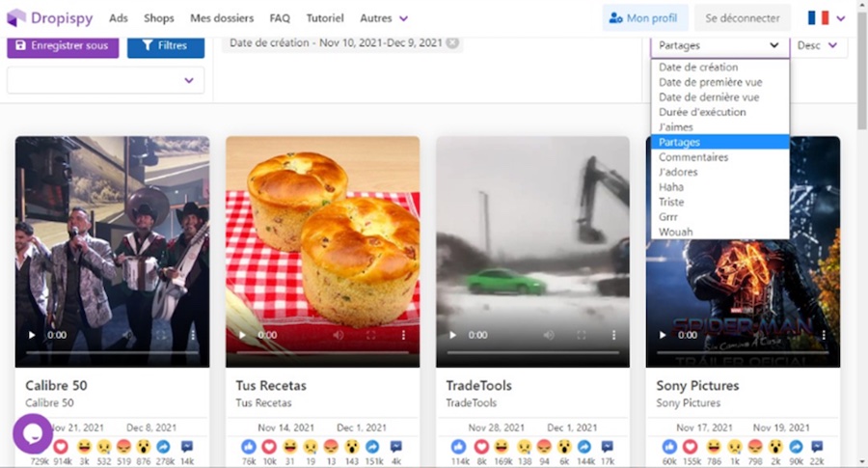Select Date de création sort option
868x468 pixels.
(719, 67)
